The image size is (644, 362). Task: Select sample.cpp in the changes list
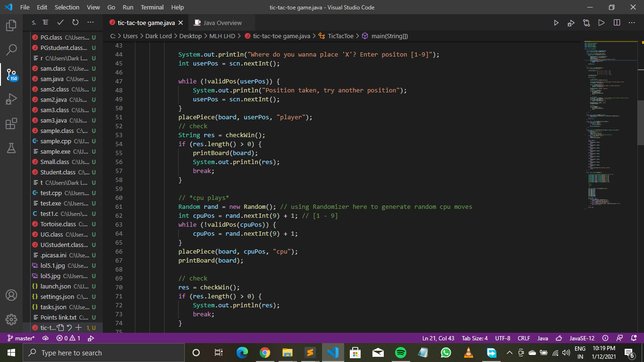(57, 141)
